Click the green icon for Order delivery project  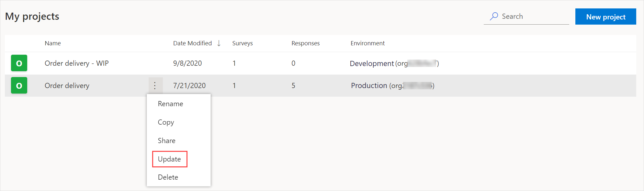[x=19, y=85]
